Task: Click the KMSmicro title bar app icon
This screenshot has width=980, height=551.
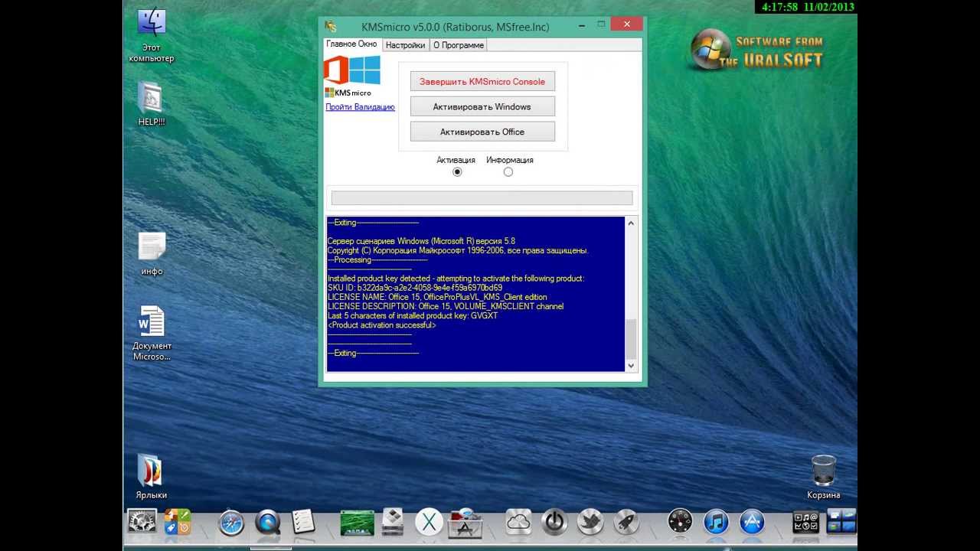Action: click(330, 26)
